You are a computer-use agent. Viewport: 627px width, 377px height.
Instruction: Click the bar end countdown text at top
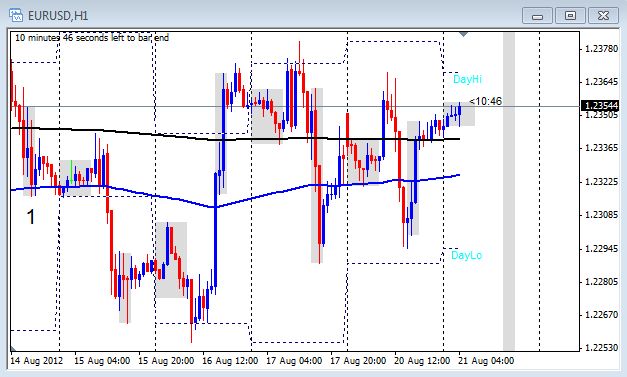tap(92, 38)
